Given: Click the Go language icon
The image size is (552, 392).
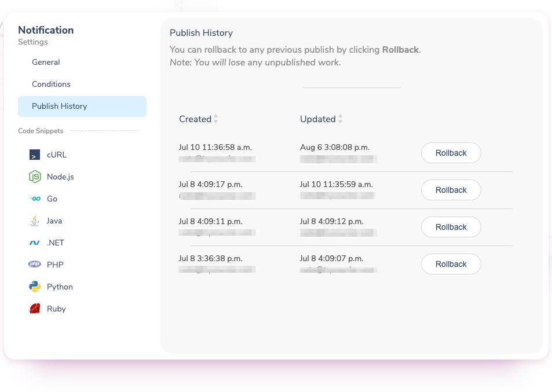Looking at the screenshot, I should click(x=35, y=199).
